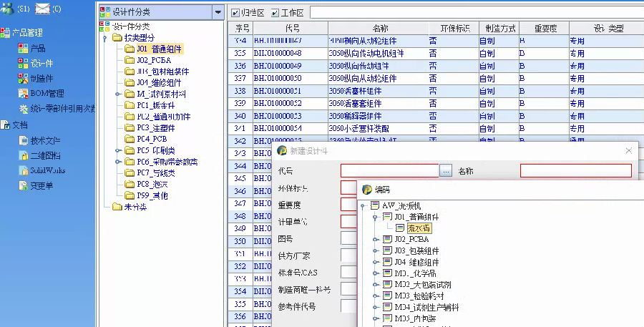Click the mail envelope icon
Screen dimensions: 644x327
pyautogui.click(x=42, y=9)
